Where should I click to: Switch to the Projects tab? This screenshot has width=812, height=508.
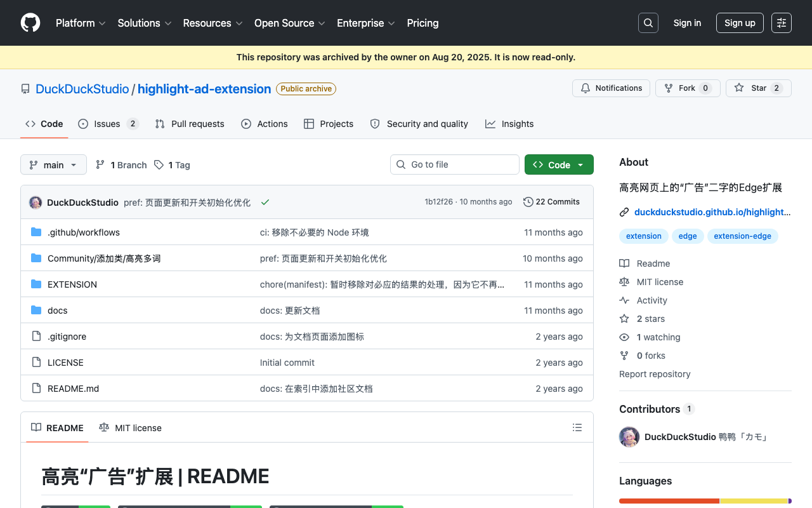329,124
